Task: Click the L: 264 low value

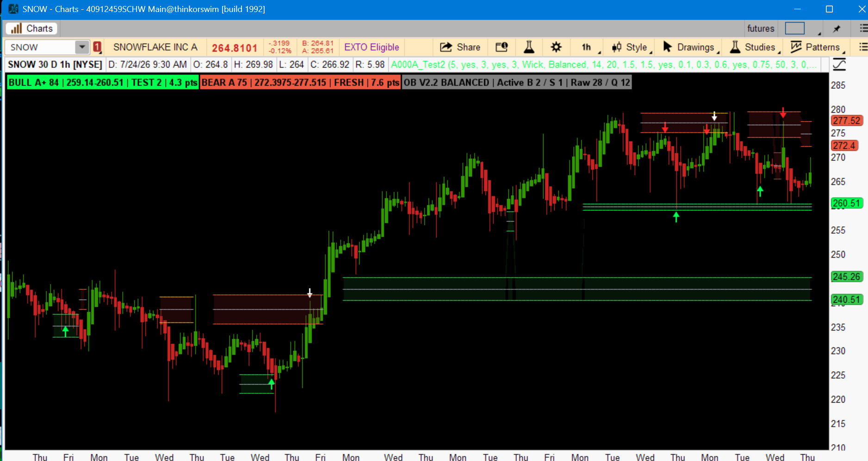Action: point(291,65)
